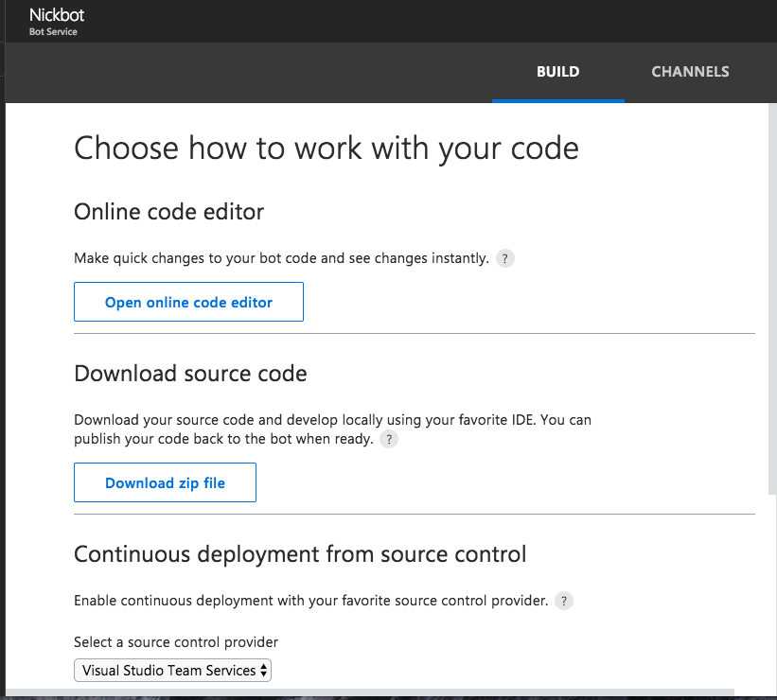
Task: Click the horizontal scrollbar at page bottom
Action: coord(370,692)
